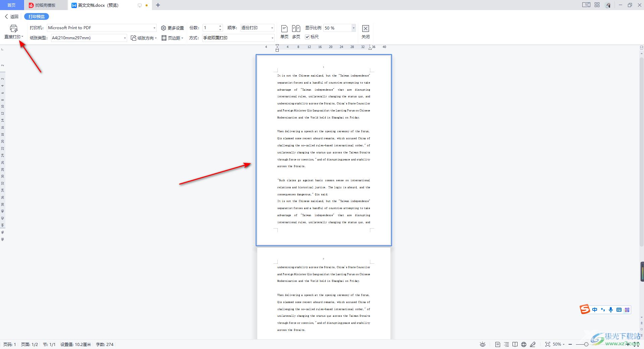Switch to 多页 multiple page view
The height and width of the screenshot is (349, 644).
click(x=296, y=32)
